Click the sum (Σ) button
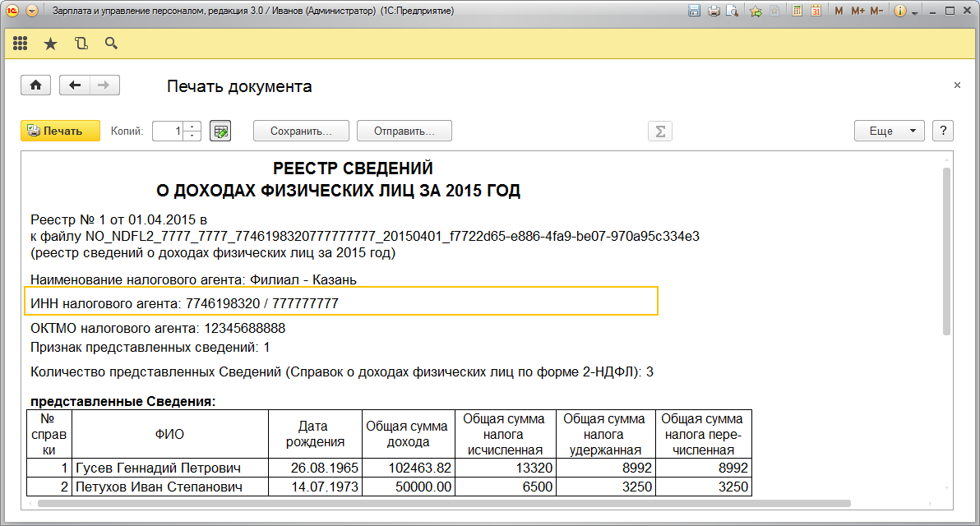 [660, 131]
